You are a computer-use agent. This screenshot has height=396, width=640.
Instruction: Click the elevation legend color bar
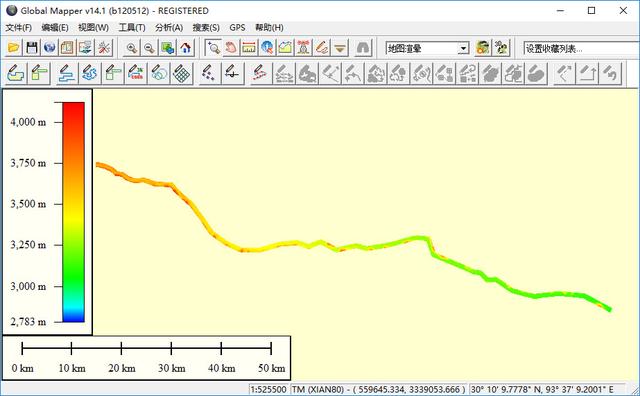coord(73,212)
